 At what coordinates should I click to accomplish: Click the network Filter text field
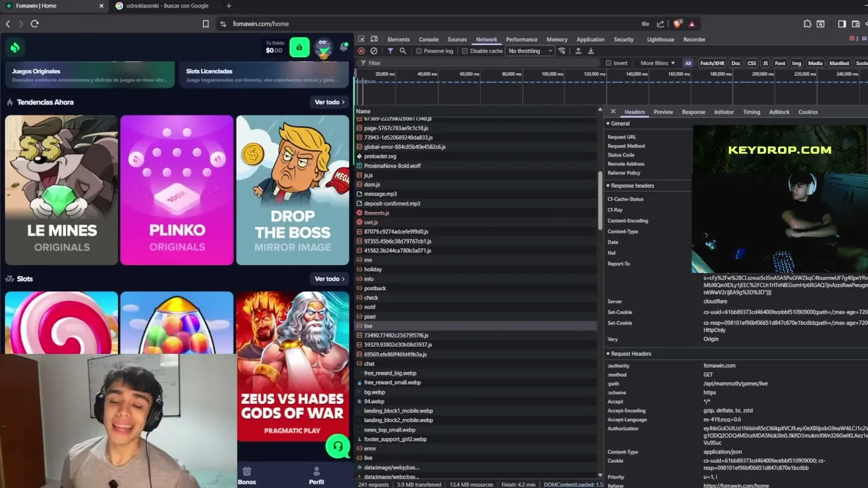(x=478, y=63)
